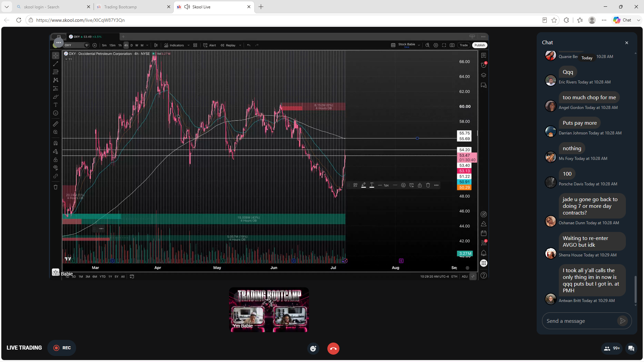Screen dimensions: 644x362
Task: Switch to the Trading Bootcamp browser tab
Action: click(x=133, y=7)
